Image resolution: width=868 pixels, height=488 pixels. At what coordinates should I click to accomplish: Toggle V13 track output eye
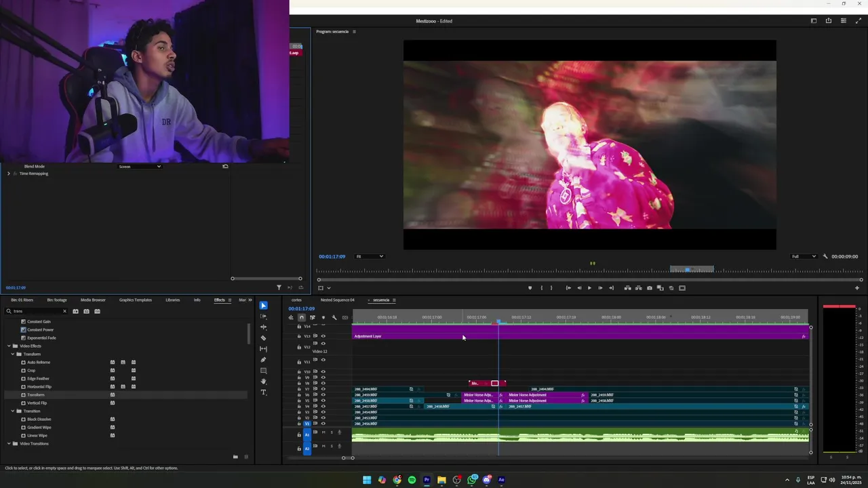323,336
